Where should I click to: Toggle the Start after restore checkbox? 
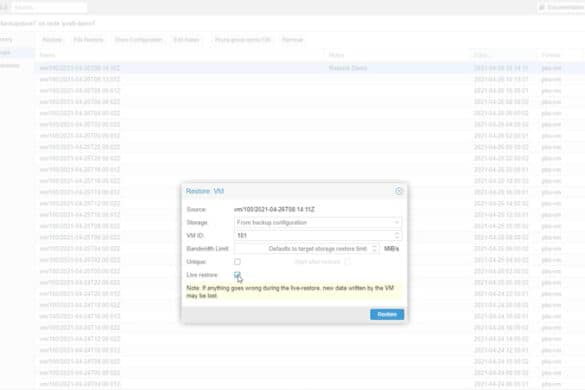point(347,262)
